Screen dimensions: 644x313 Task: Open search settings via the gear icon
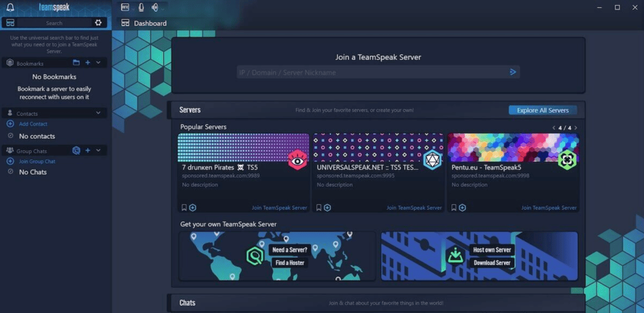(98, 23)
